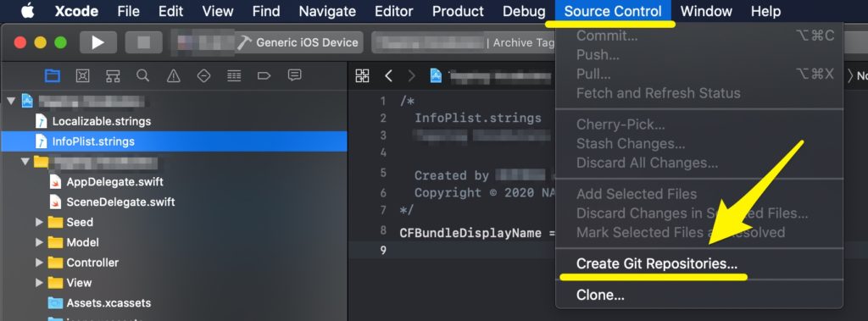Close the Source Control menu title

click(613, 11)
